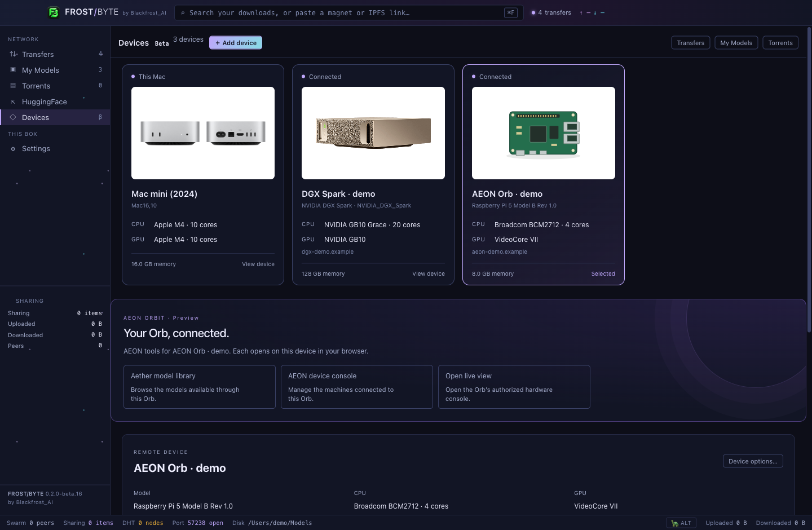This screenshot has height=530, width=812.
Task: Click the Swarm 0 peers status entry
Action: pos(30,523)
